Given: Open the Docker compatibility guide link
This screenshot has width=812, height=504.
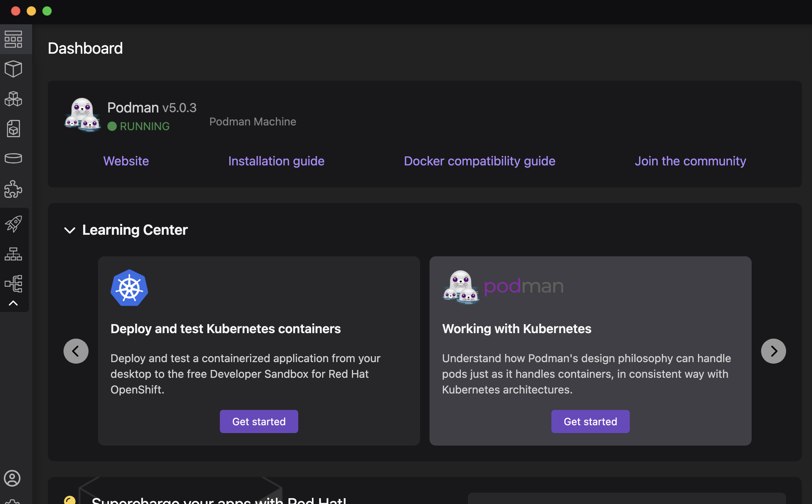Looking at the screenshot, I should pyautogui.click(x=479, y=161).
